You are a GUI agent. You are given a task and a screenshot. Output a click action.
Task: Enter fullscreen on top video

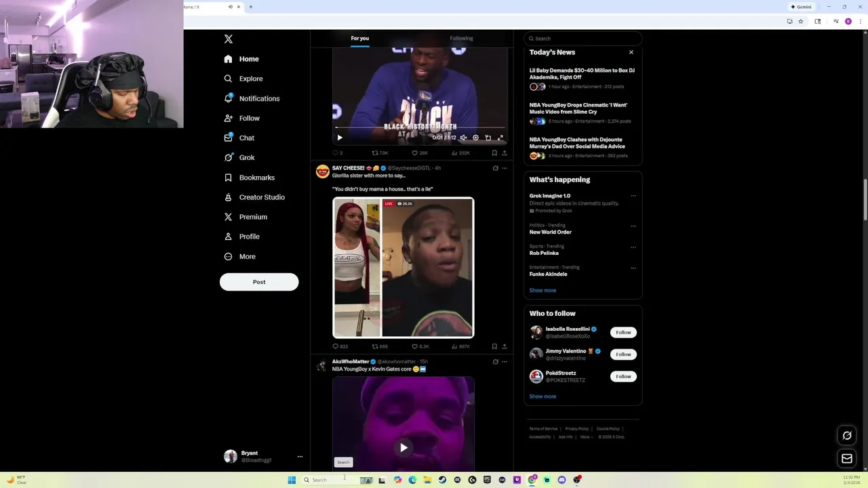(x=500, y=138)
